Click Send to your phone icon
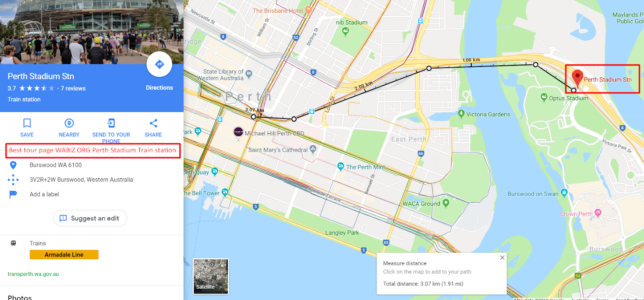Viewport: 644px width, 300px height. [111, 123]
